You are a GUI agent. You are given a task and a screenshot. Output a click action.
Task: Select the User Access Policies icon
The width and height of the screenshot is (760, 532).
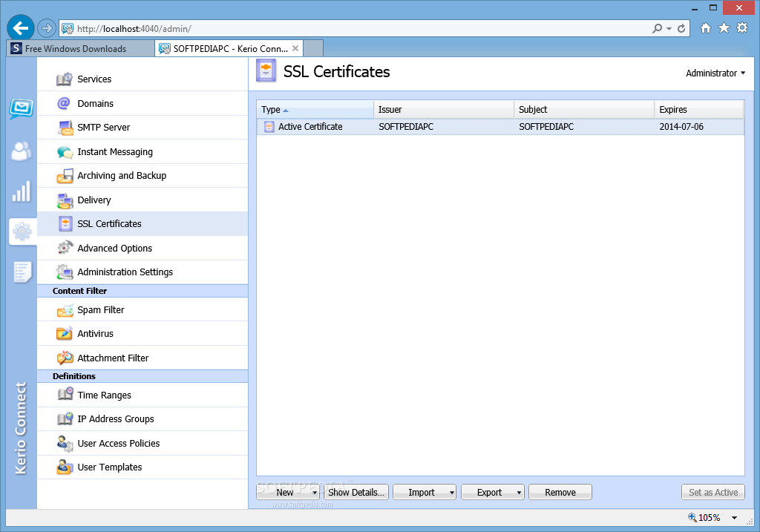point(65,443)
